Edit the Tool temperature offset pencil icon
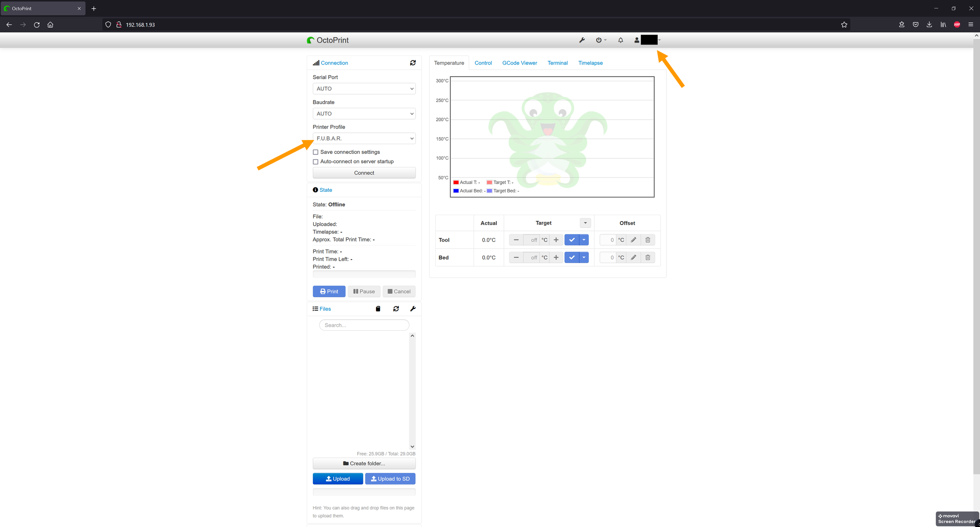The width and height of the screenshot is (980, 527). click(633, 240)
